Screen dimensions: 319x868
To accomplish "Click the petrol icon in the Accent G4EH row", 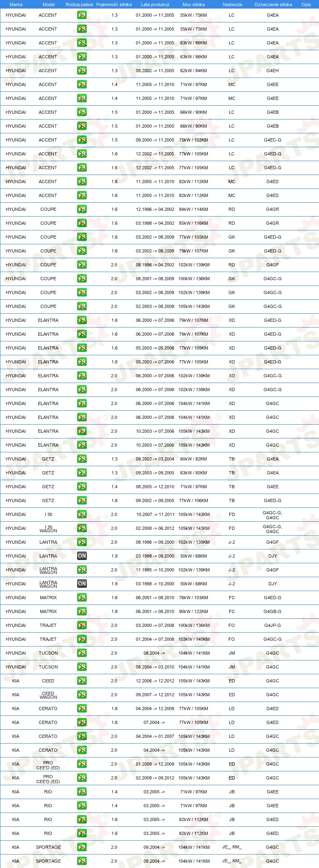I will [82, 71].
